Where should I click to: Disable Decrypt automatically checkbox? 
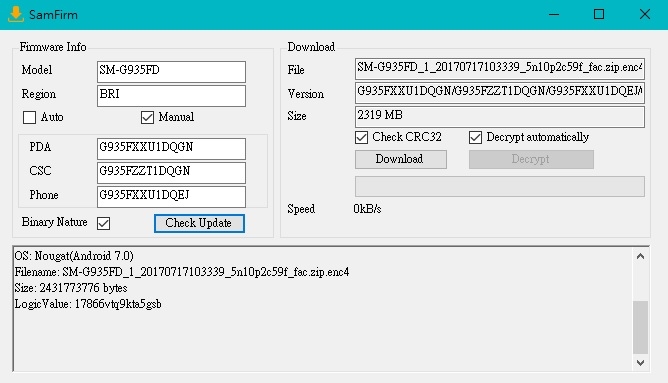tap(475, 137)
